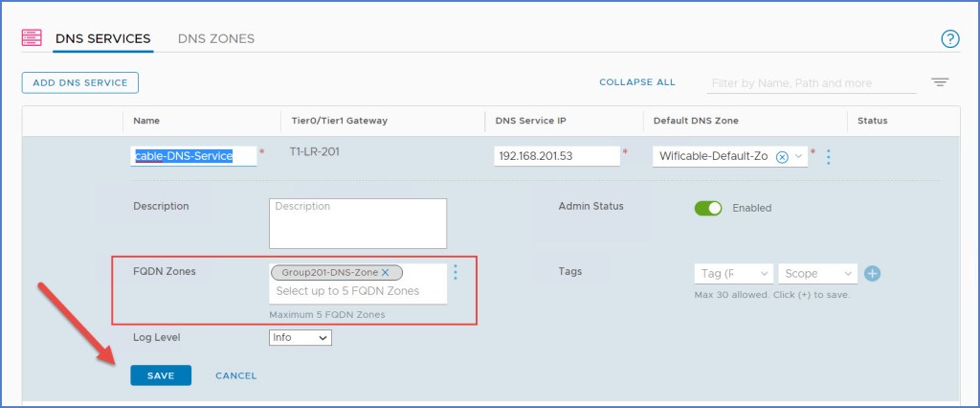Clear the Default DNS Zone selection
Screen dimensions: 980x408
(x=782, y=156)
